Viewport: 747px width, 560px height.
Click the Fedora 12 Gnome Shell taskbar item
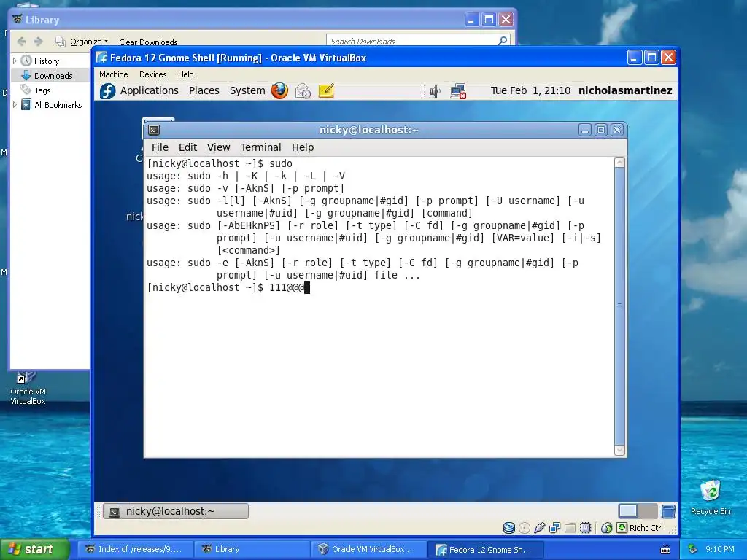485,549
